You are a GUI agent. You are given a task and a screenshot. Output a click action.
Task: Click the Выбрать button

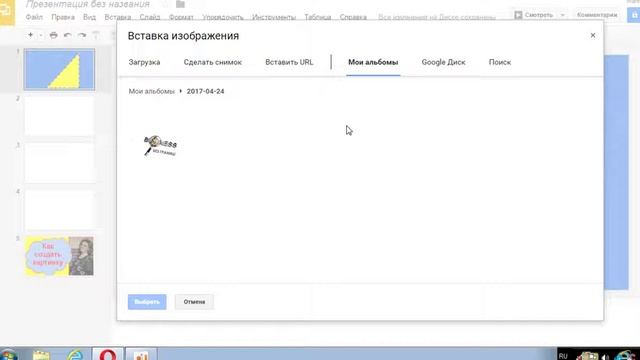(147, 302)
